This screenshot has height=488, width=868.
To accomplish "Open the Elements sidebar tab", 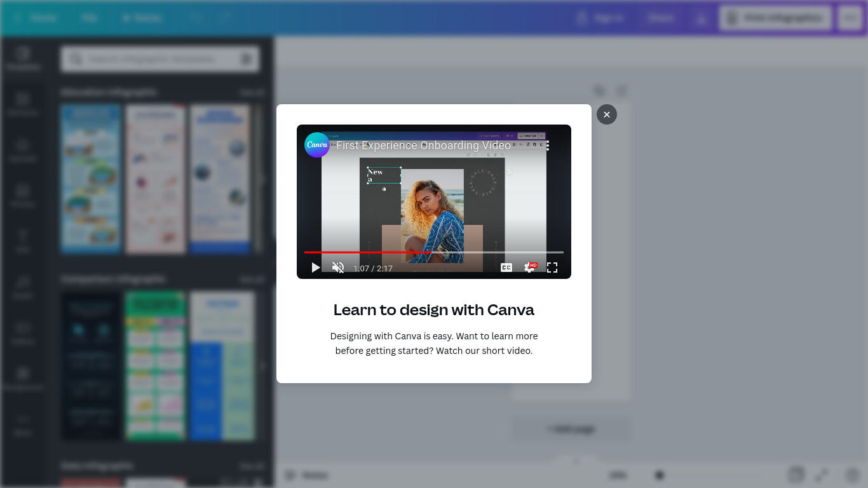I will pos(23,104).
